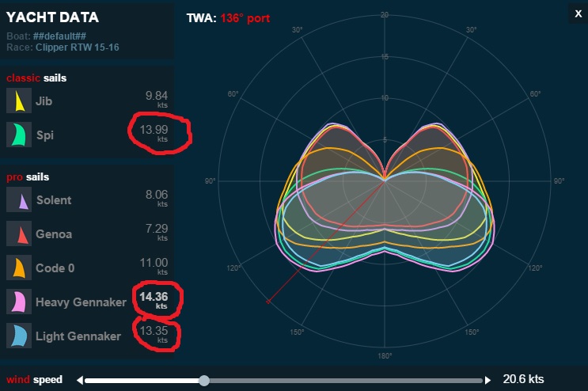Click the 7.29 kts Genoa speed value
Image resolution: width=588 pixels, height=391 pixels.
157,232
